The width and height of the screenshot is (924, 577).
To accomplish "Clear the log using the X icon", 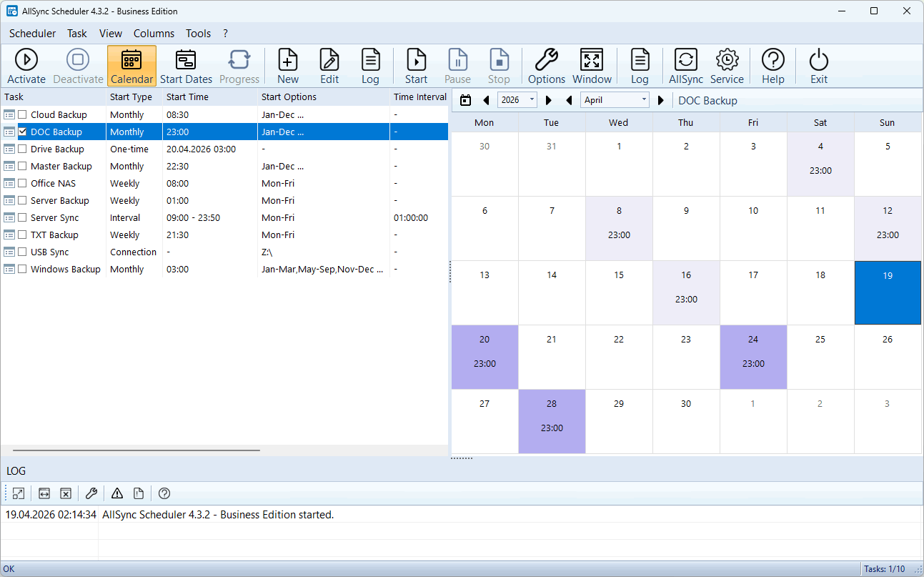I will tap(66, 493).
